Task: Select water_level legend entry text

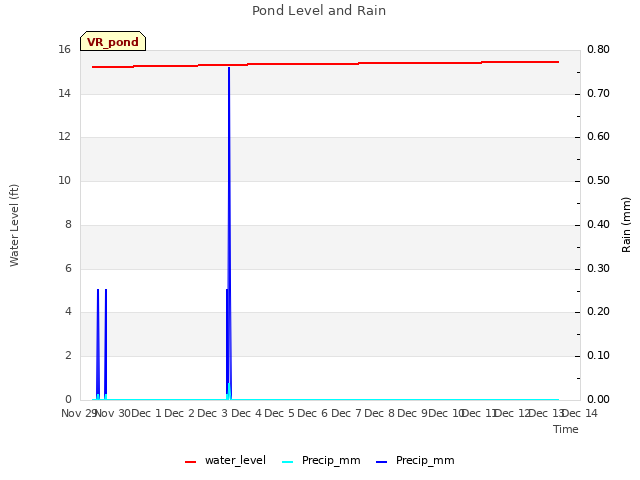Action: tap(235, 460)
